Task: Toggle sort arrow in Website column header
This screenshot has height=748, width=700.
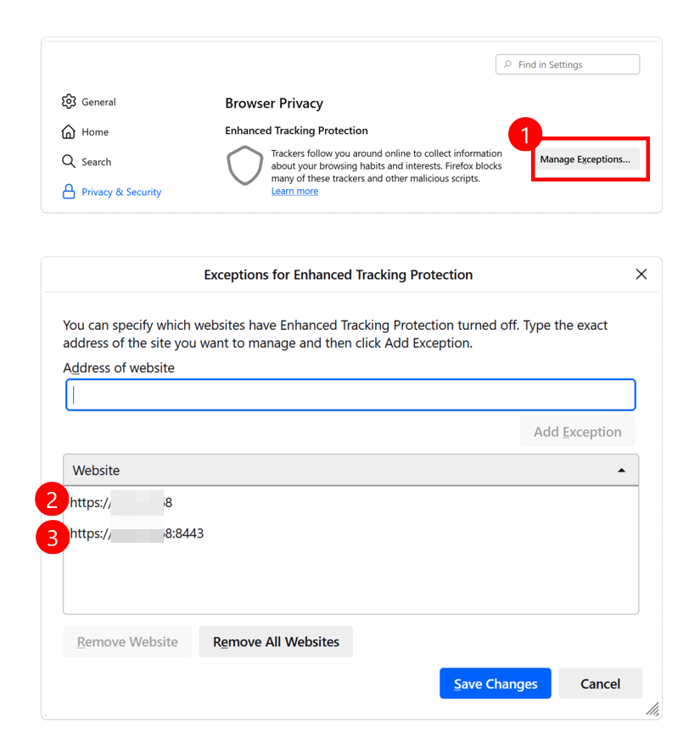Action: pyautogui.click(x=621, y=471)
